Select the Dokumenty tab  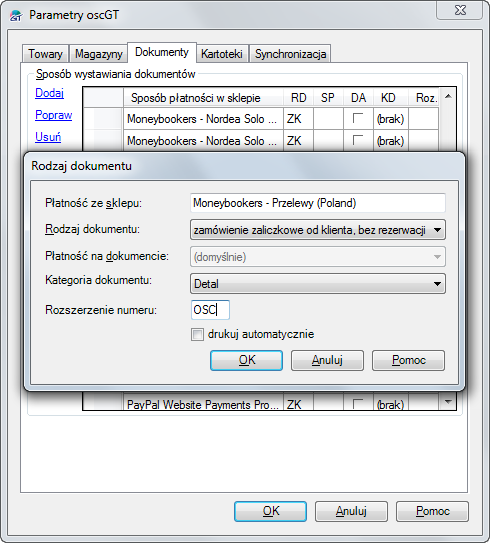162,52
